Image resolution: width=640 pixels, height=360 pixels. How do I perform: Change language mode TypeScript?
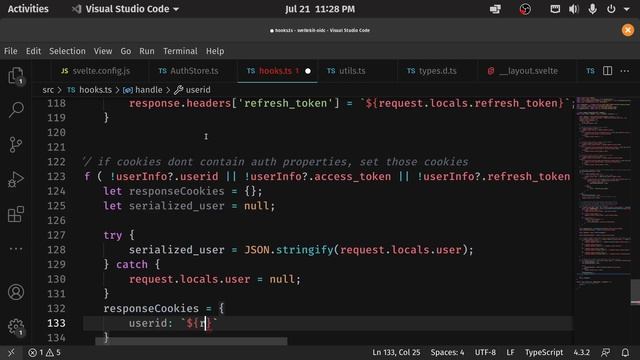(x=544, y=352)
